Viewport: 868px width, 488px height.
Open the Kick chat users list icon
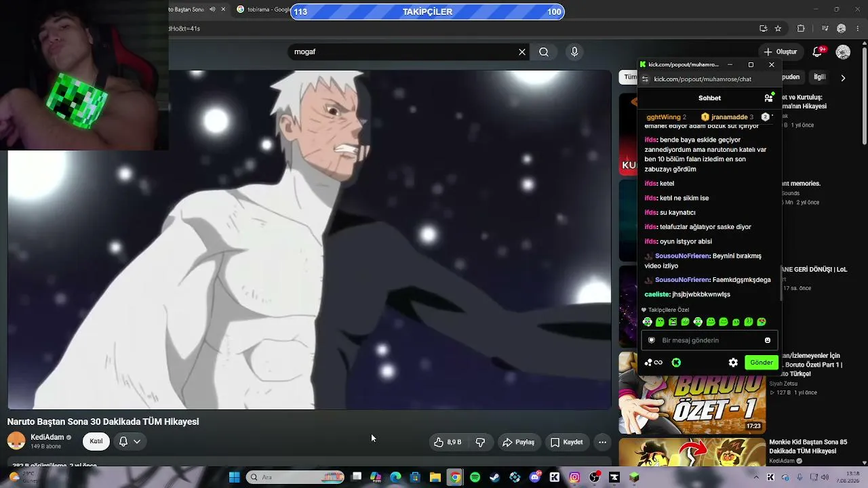[x=768, y=98]
